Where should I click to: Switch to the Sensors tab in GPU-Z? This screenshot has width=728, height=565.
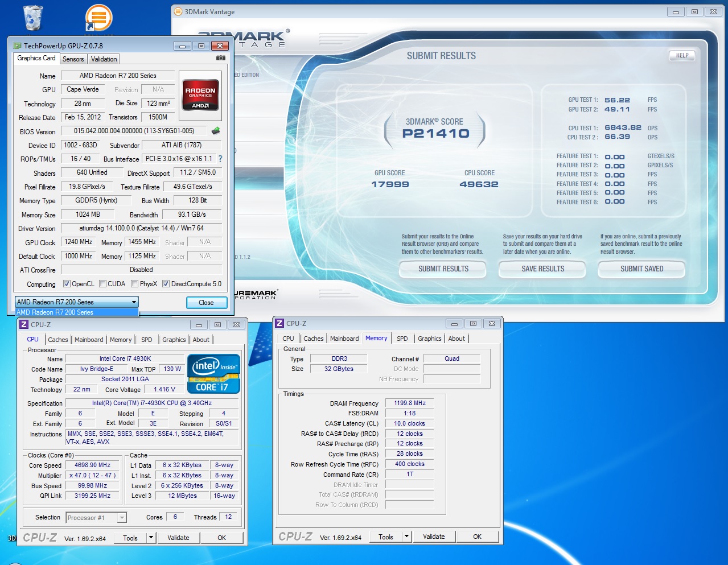click(x=73, y=59)
